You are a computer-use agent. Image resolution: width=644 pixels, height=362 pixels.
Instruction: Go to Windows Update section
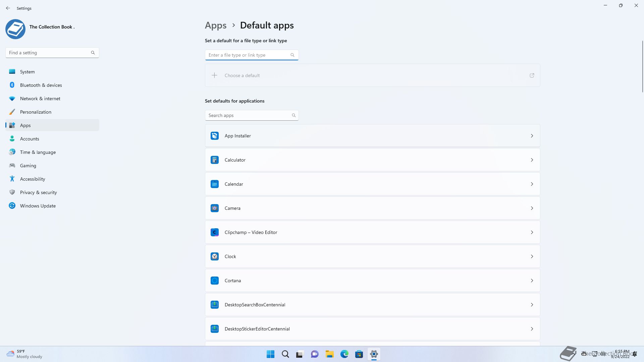pyautogui.click(x=38, y=206)
